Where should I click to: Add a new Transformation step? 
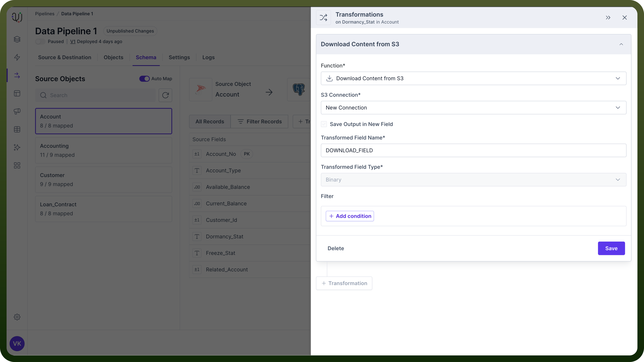tap(344, 283)
